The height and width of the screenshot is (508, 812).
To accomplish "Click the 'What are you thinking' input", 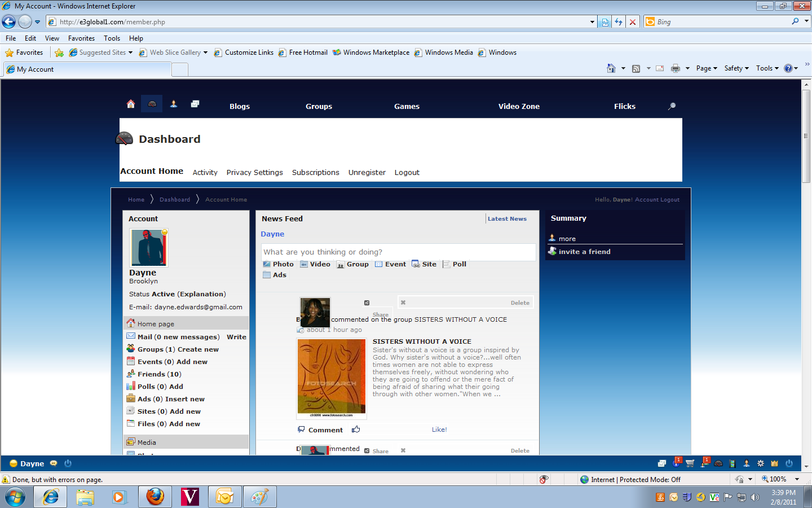I will pos(398,252).
